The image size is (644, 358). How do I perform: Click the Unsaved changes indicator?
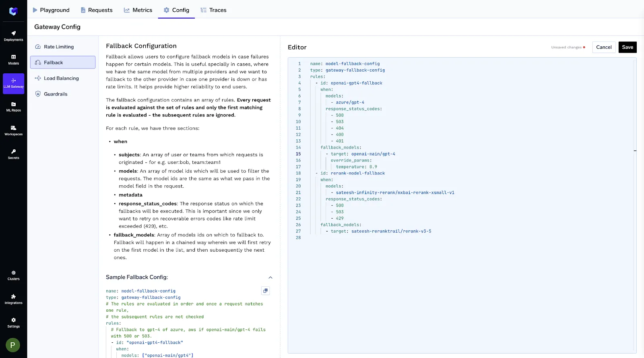point(568,47)
